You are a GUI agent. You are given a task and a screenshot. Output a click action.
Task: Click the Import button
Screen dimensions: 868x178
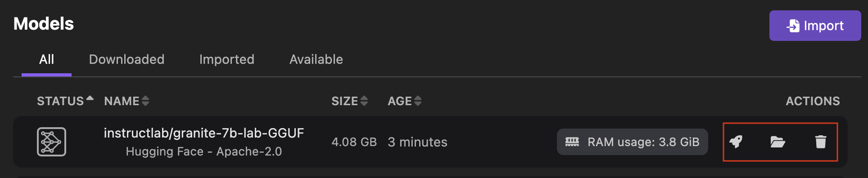pyautogui.click(x=815, y=26)
